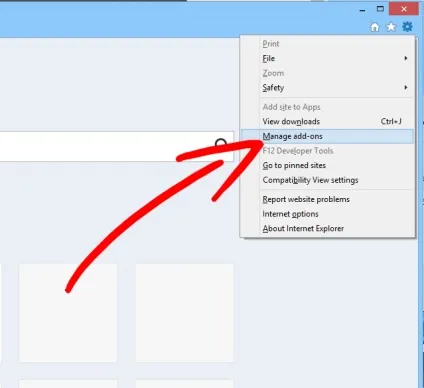Open the frequent-site tile below the search box
This screenshot has width=424, height=388.
pos(185,313)
